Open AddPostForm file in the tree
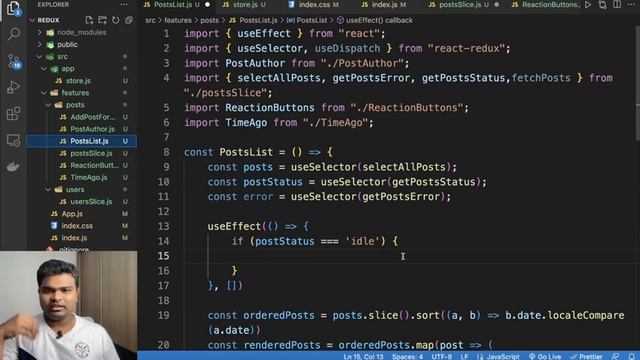The height and width of the screenshot is (360, 640). click(x=93, y=117)
